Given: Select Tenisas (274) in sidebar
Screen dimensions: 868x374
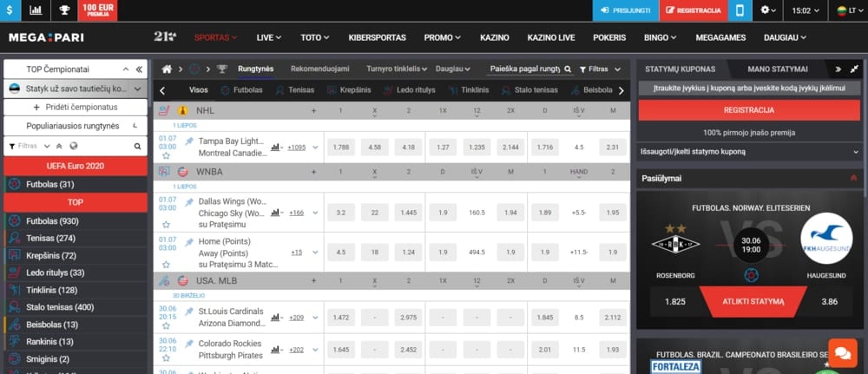Looking at the screenshot, I should click(x=76, y=239).
